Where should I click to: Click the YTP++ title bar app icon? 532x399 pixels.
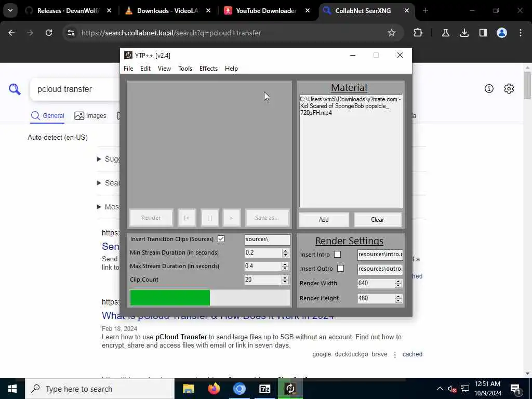[128, 55]
